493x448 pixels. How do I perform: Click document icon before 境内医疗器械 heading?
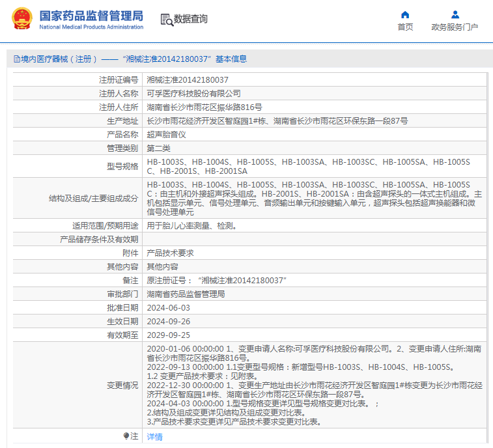click(17, 59)
